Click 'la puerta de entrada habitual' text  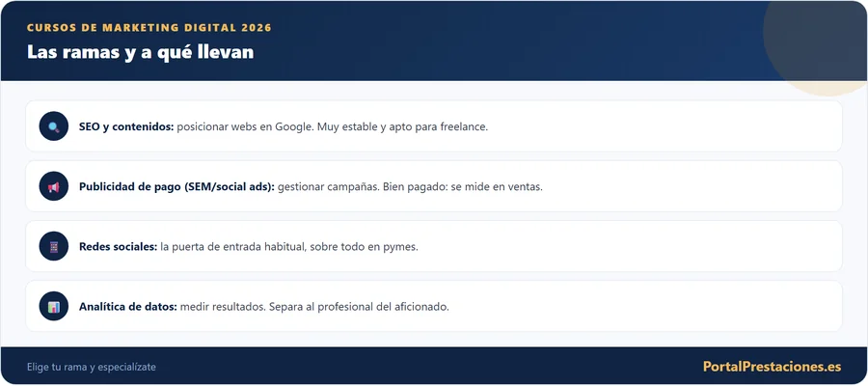[232, 247]
